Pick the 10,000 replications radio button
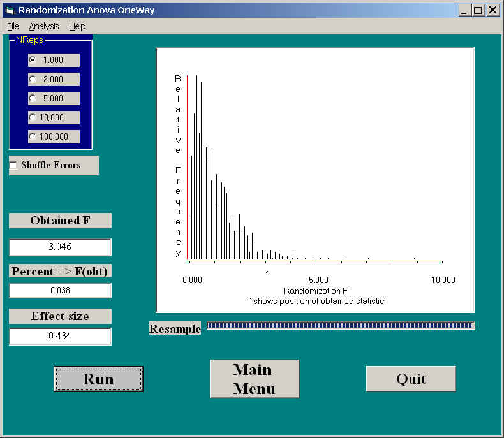Image resolution: width=504 pixels, height=438 pixels. coord(33,117)
